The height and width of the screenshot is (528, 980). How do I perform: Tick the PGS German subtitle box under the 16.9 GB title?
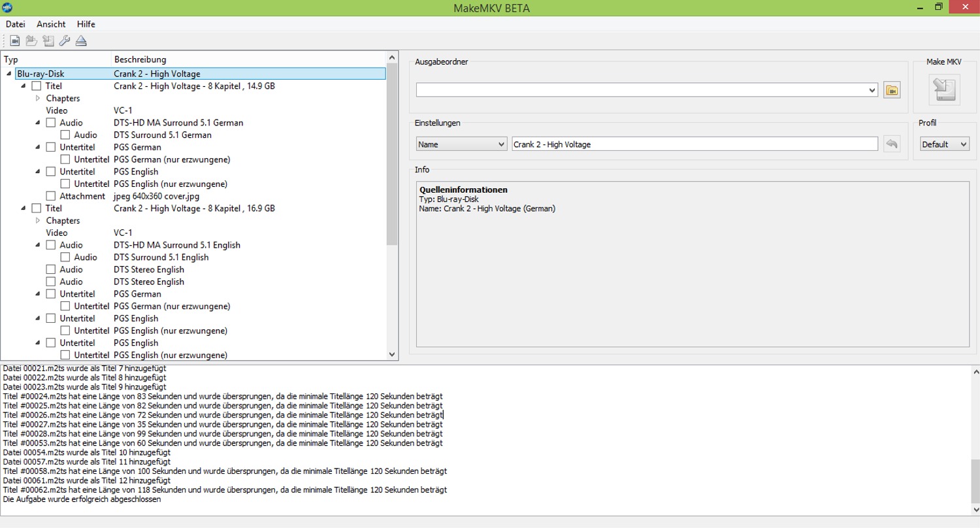tap(51, 293)
